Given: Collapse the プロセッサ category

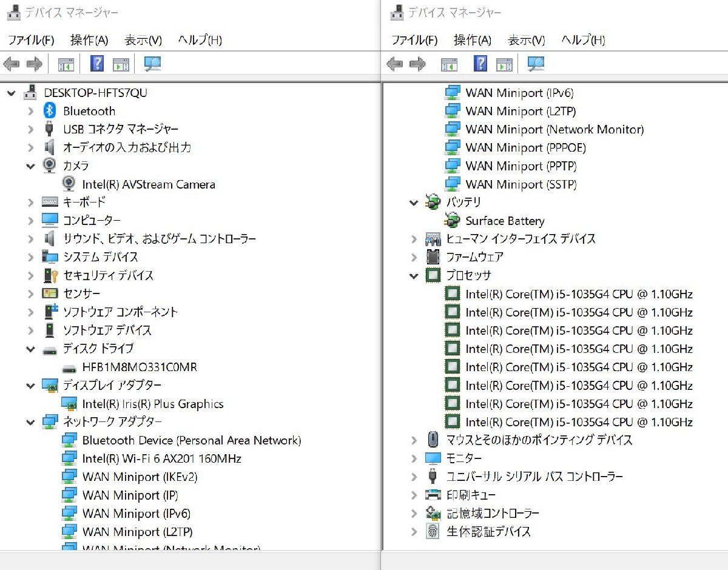Looking at the screenshot, I should [x=414, y=275].
